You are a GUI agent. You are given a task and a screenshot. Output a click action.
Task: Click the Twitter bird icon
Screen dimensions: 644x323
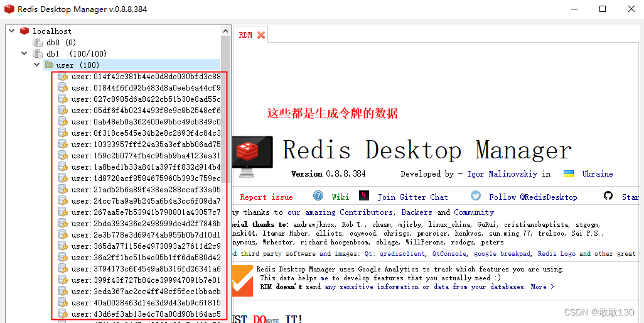point(476,195)
